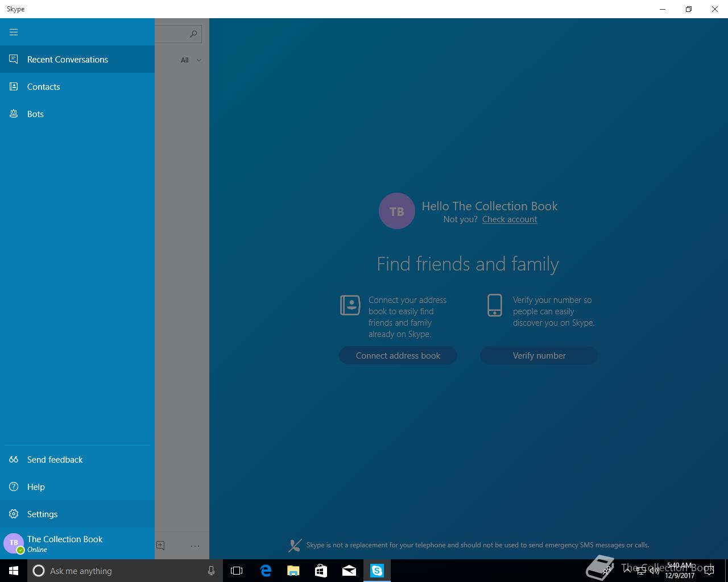This screenshot has width=728, height=582.
Task: Open the taskbar clock showing 5:40 AM
Action: point(680,571)
